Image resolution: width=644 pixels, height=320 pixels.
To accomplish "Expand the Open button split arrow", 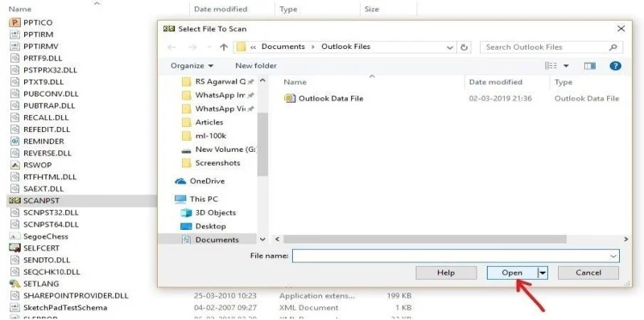I will tap(543, 273).
